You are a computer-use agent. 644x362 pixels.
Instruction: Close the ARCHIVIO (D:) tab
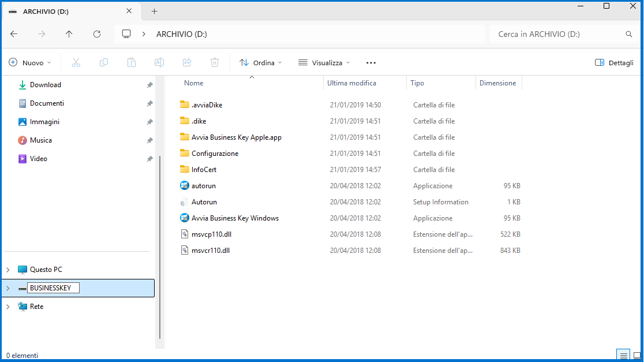tap(129, 11)
